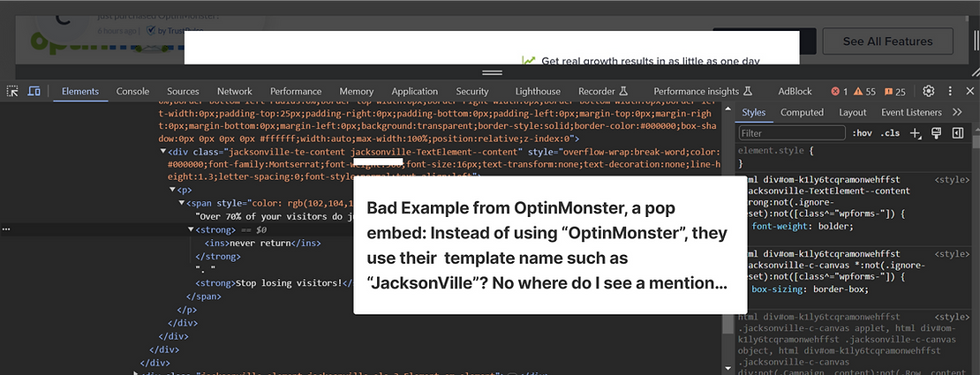
Task: Click the yellow warnings count 55
Action: (x=864, y=91)
